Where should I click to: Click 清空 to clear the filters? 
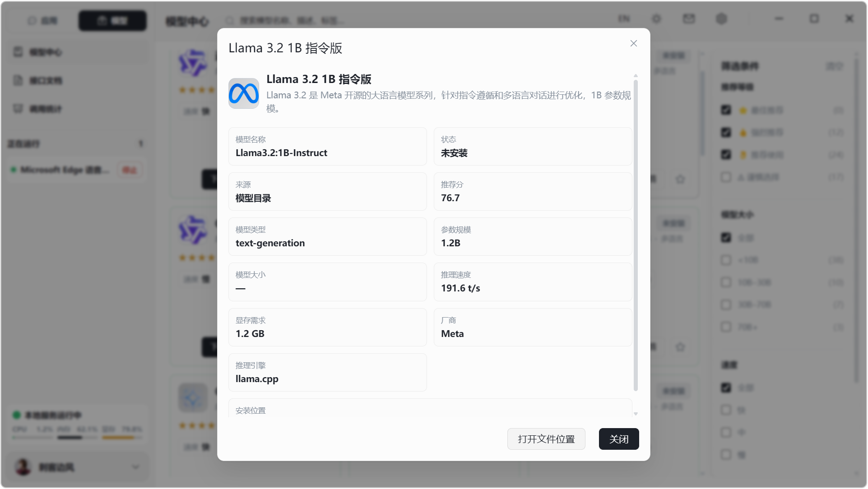coord(835,66)
